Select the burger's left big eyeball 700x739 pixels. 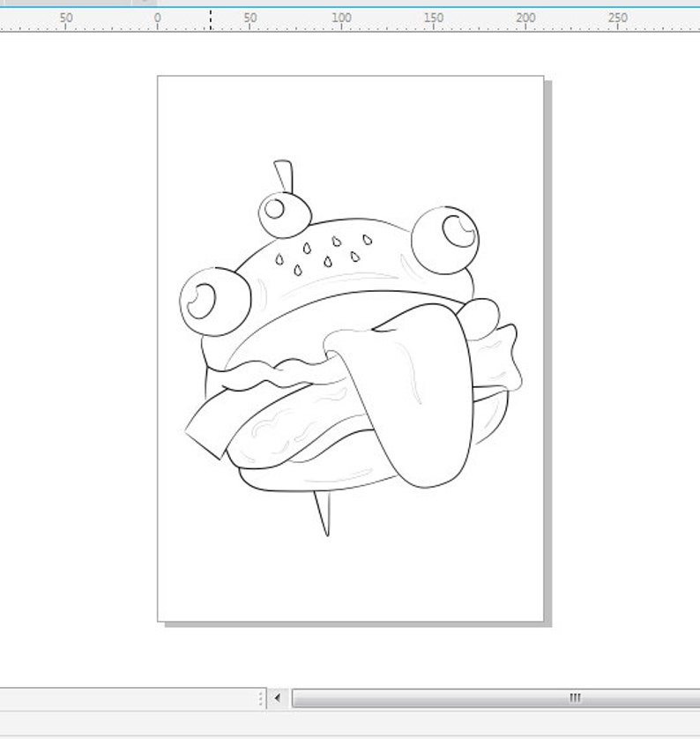215,302
